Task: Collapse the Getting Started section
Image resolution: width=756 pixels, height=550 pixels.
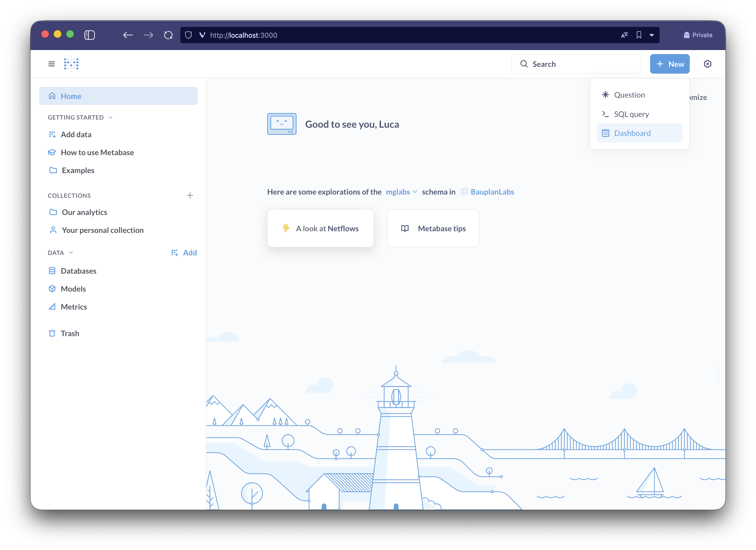Action: 111,117
